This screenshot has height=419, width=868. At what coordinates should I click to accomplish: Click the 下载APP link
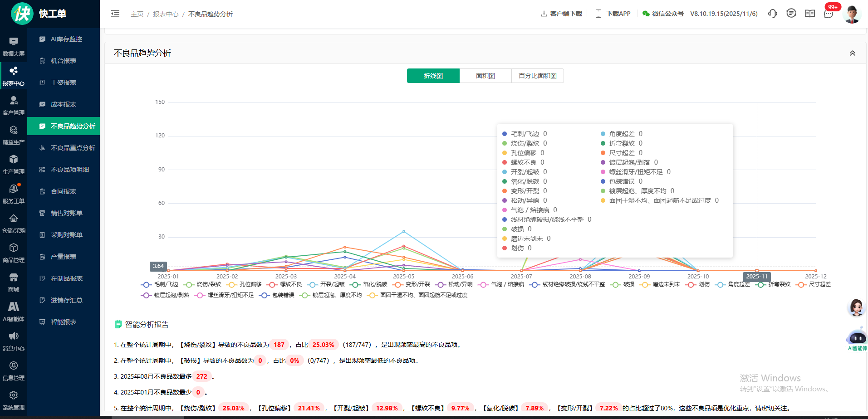[x=613, y=14]
